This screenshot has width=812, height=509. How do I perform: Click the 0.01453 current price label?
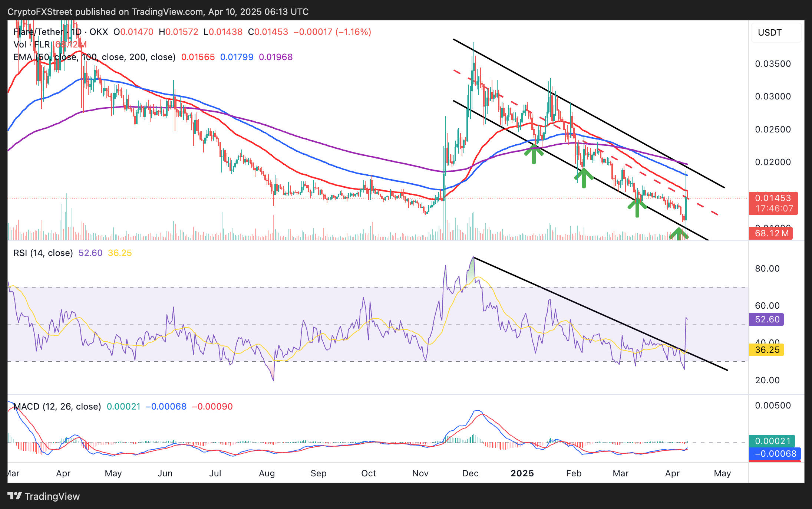(773, 198)
